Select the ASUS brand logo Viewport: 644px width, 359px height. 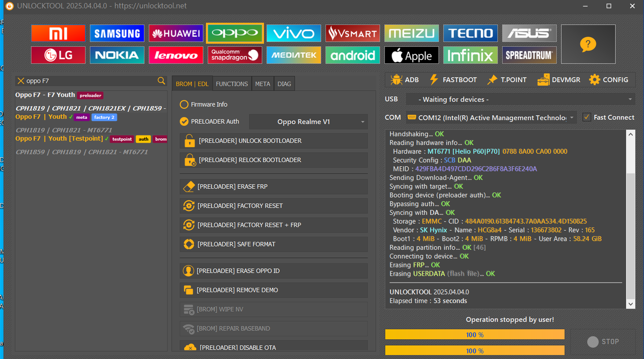click(x=529, y=33)
